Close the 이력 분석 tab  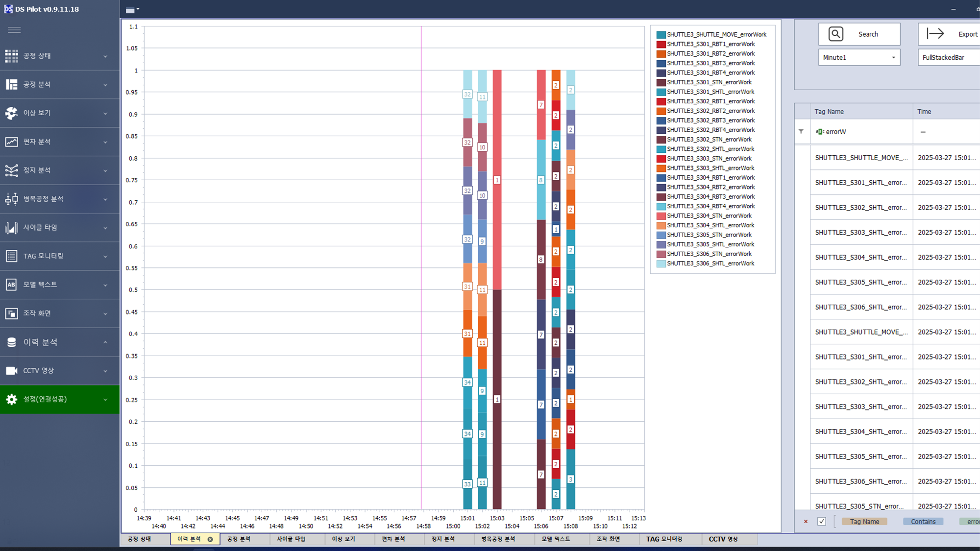pyautogui.click(x=210, y=539)
